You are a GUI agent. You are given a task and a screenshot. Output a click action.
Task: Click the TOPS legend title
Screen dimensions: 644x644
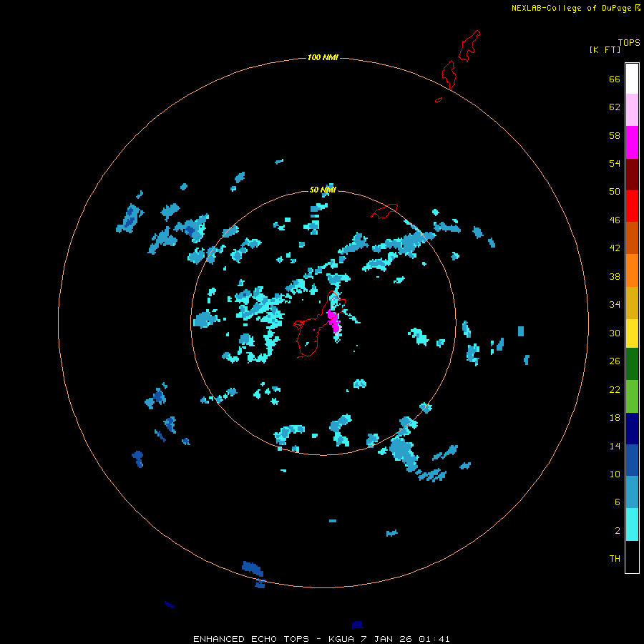[629, 42]
